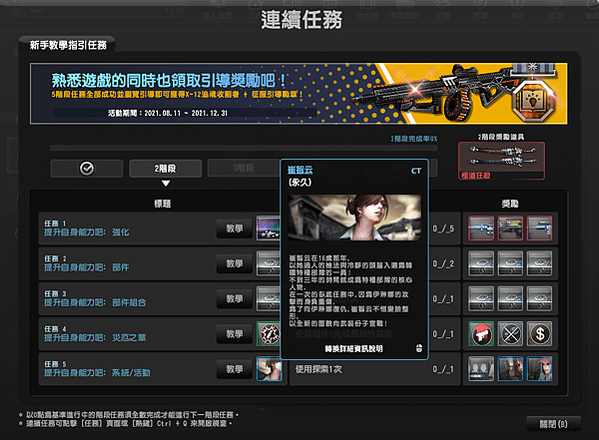Click 教學 button for 任務 5 系統/活動
The width and height of the screenshot is (599, 440).
click(234, 369)
